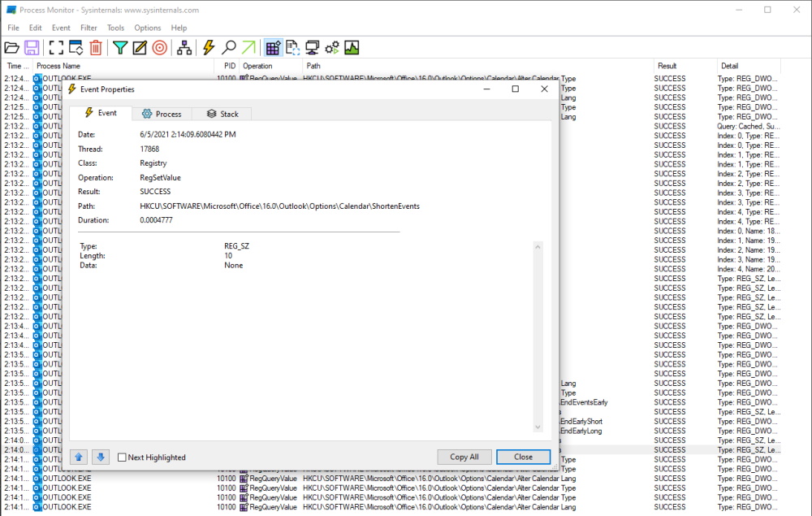Clear events with the trash icon
The width and height of the screenshot is (812, 516).
96,48
